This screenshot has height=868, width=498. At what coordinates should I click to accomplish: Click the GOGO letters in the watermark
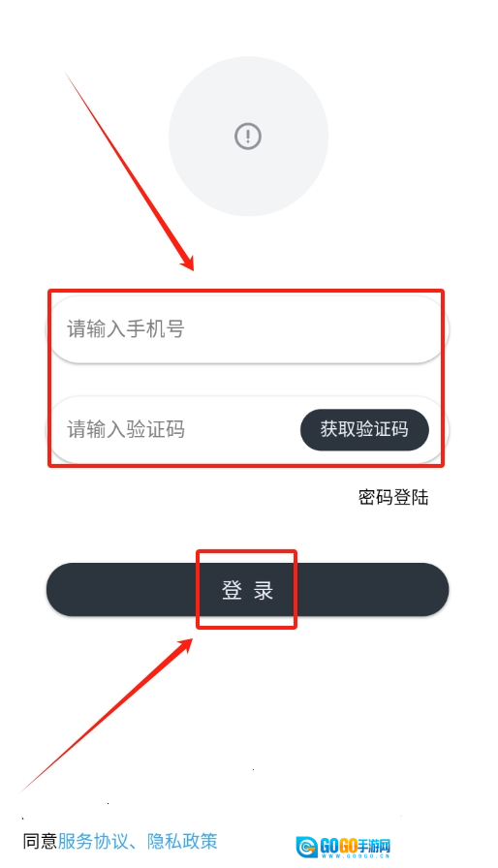(338, 846)
